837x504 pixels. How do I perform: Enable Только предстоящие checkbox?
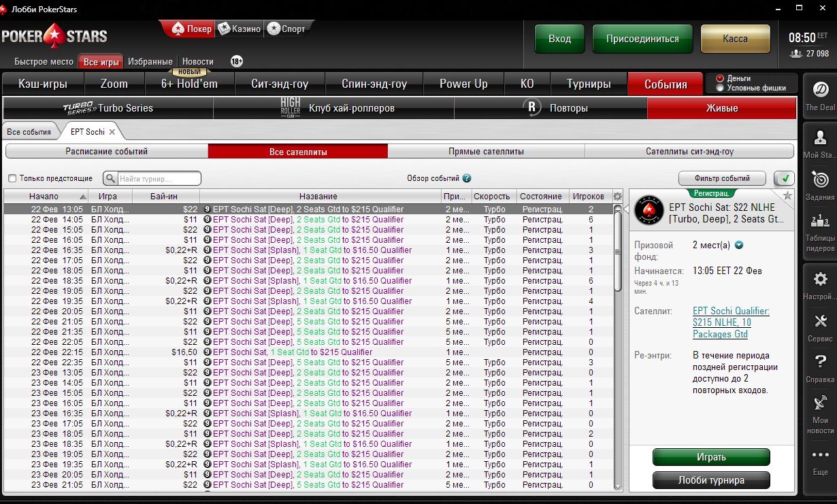(12, 178)
